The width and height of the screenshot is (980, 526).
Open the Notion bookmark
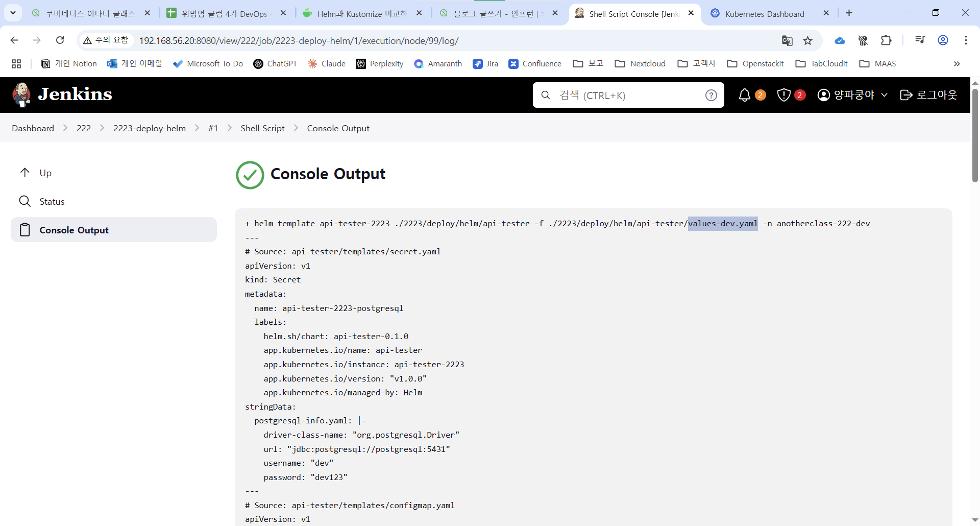(x=69, y=64)
